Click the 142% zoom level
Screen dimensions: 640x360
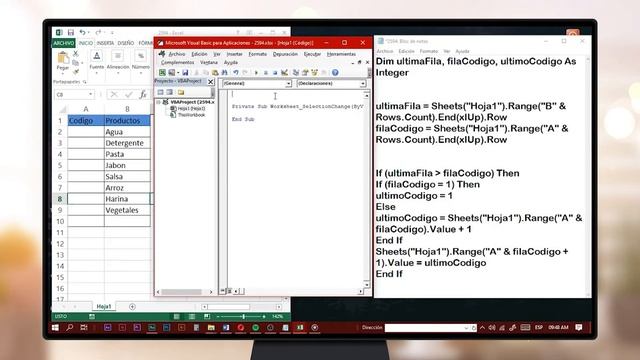[x=277, y=317]
